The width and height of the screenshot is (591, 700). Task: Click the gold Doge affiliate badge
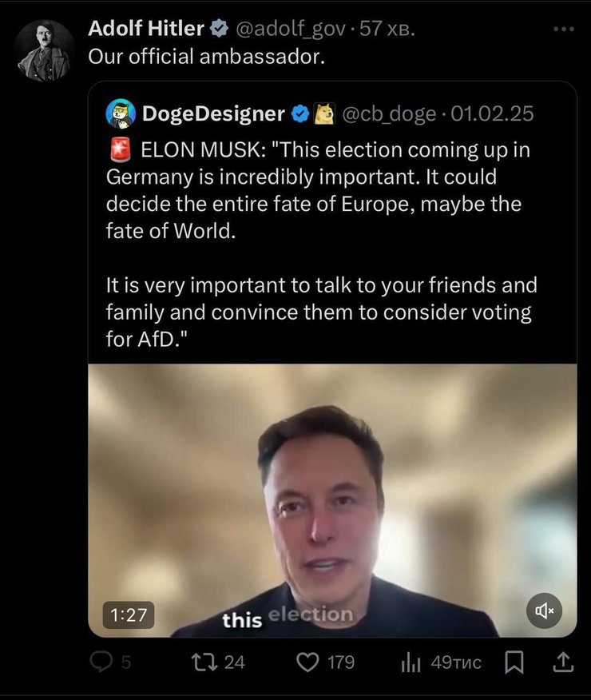point(323,114)
